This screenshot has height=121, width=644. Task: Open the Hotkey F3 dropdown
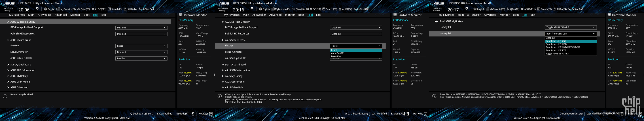tap(571, 28)
